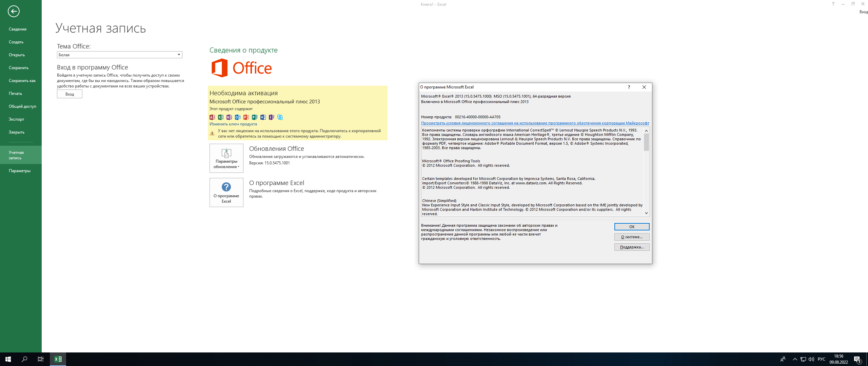Click the OneNote icon in product contents
Image resolution: width=868 pixels, height=366 pixels.
click(229, 117)
